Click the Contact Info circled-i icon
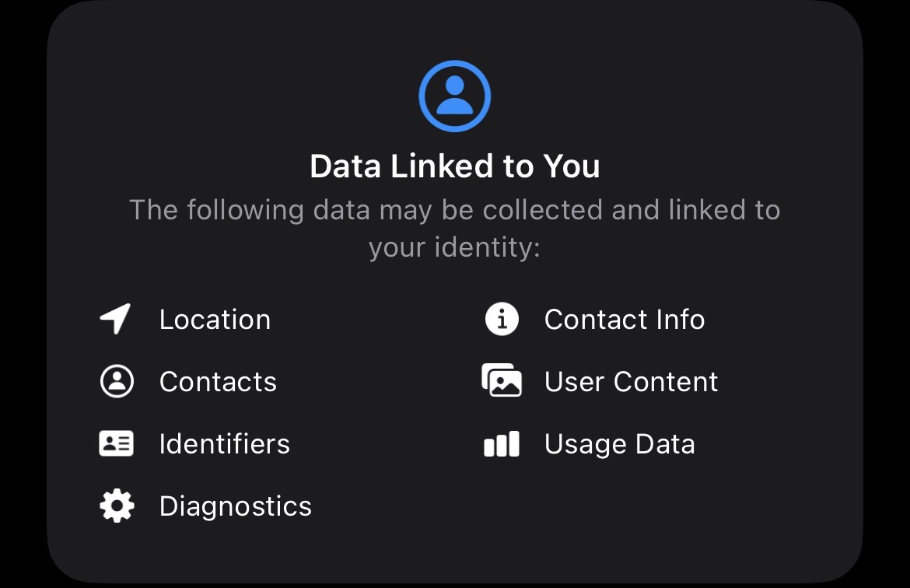The width and height of the screenshot is (910, 588). click(502, 319)
